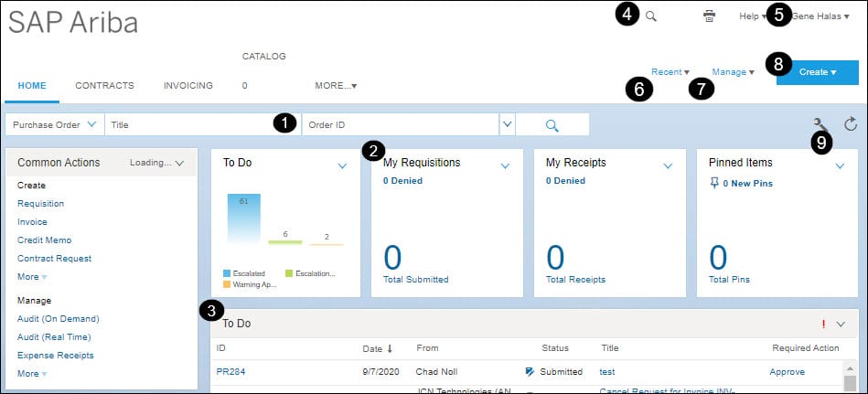The width and height of the screenshot is (868, 394).
Task: Click the refresh dashboard icon
Action: tap(850, 124)
